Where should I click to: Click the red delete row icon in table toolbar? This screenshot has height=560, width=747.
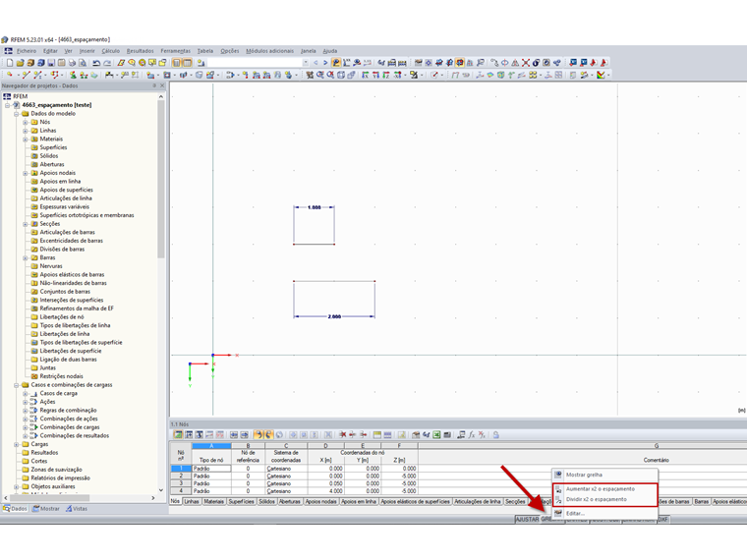coord(342,435)
